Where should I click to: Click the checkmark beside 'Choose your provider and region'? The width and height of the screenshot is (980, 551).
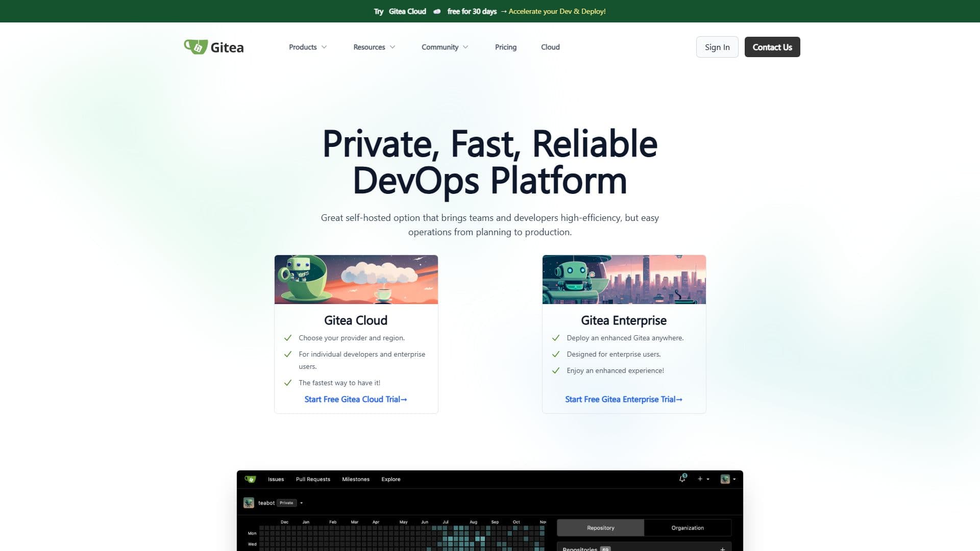point(288,338)
